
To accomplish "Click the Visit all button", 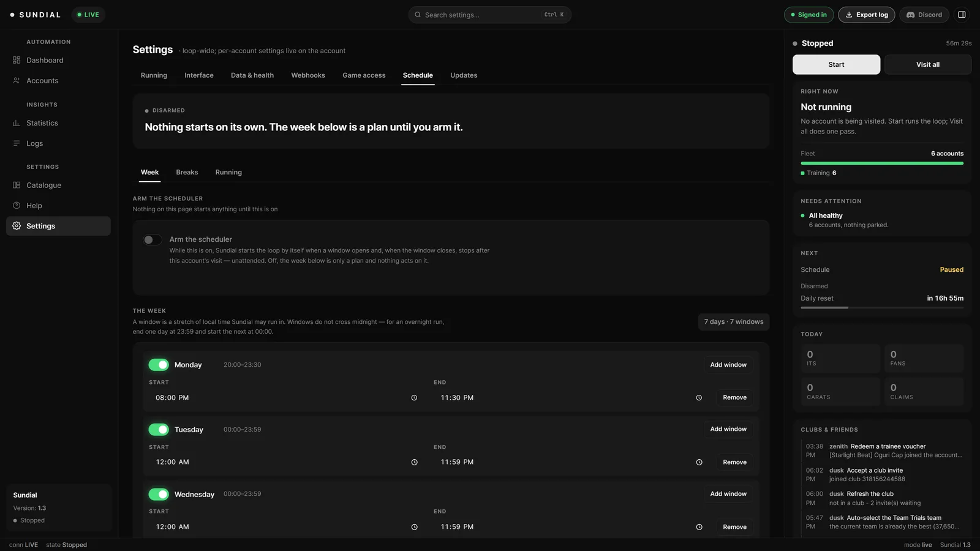I will click(927, 64).
